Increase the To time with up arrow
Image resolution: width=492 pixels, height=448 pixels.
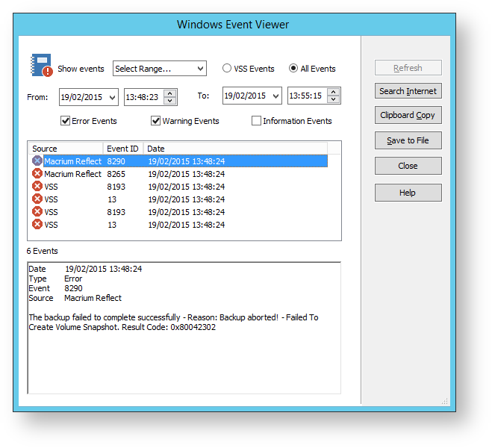tap(333, 92)
